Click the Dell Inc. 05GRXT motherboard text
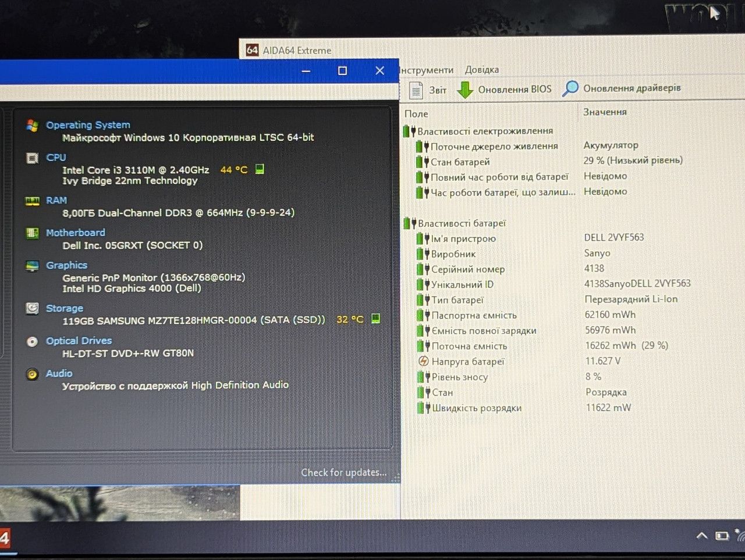This screenshot has height=560, width=745. 133,245
